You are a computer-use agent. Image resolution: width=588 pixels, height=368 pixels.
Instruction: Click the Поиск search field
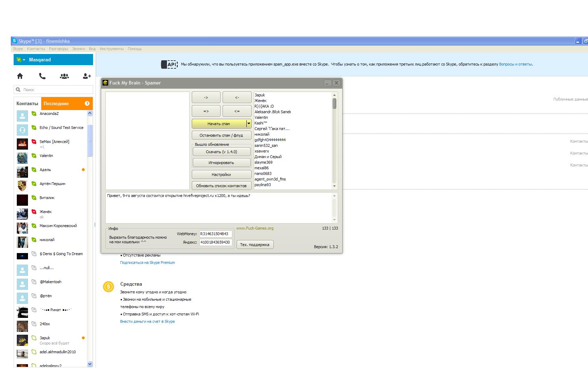pyautogui.click(x=54, y=90)
